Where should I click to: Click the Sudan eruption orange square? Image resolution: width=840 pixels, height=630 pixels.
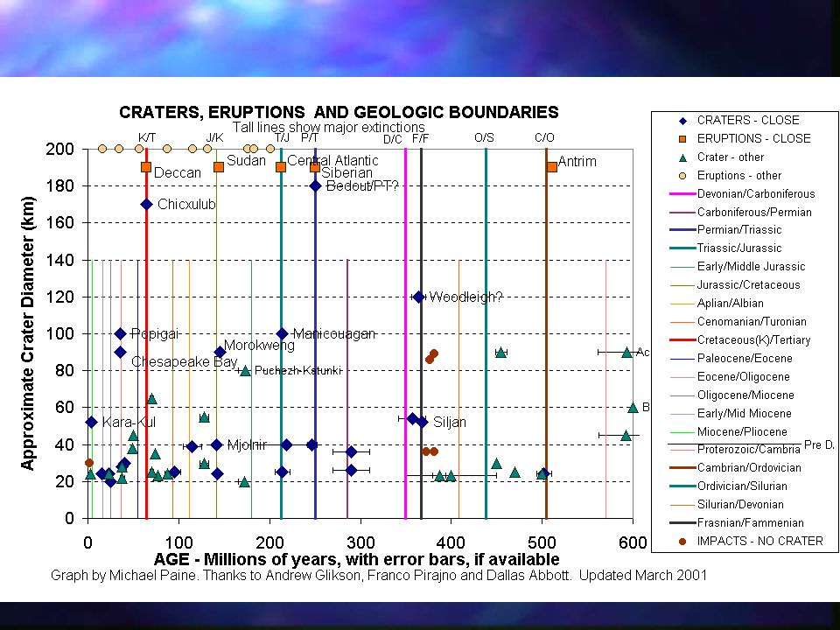pyautogui.click(x=219, y=166)
